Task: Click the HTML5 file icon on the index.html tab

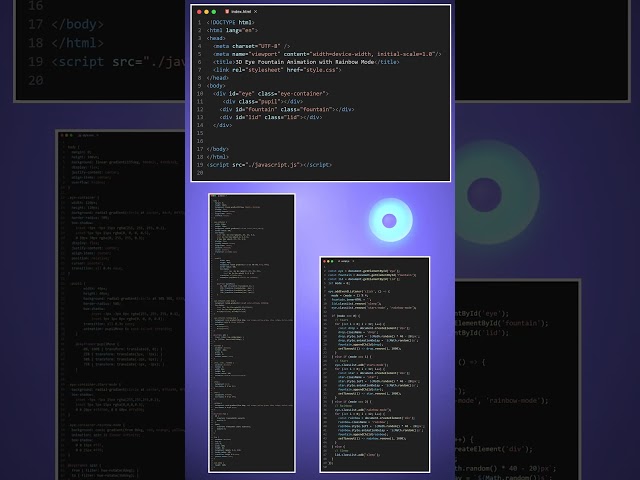Action: coord(227,11)
